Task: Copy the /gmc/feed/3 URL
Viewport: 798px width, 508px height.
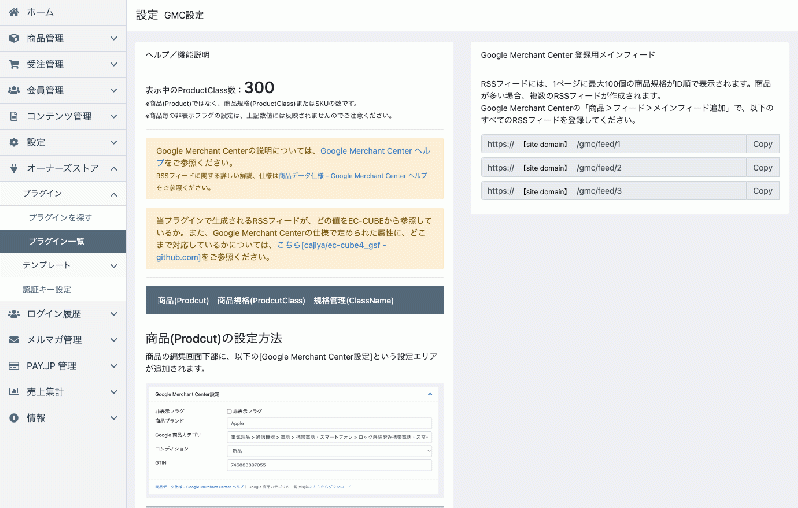Action: (762, 191)
